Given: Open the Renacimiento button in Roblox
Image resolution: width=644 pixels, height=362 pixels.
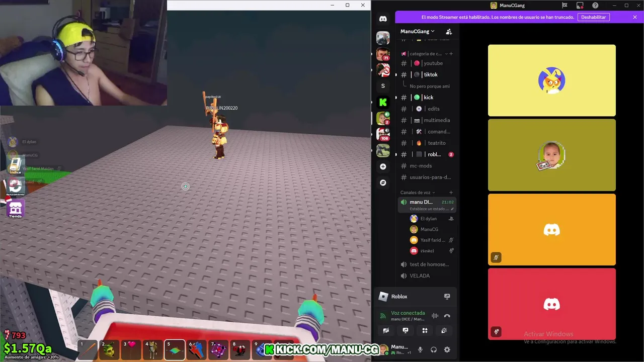Looking at the screenshot, I should [15, 187].
